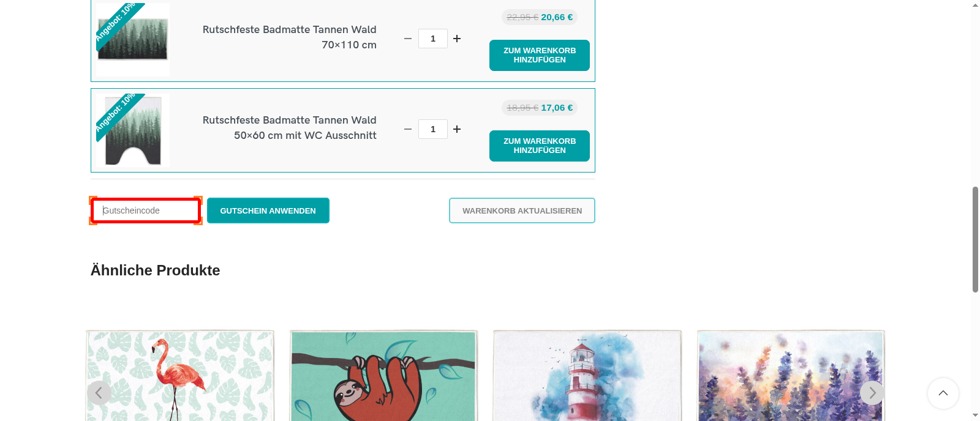The height and width of the screenshot is (421, 980).
Task: Select the flamingo bath mat thumbnail
Action: tap(179, 376)
